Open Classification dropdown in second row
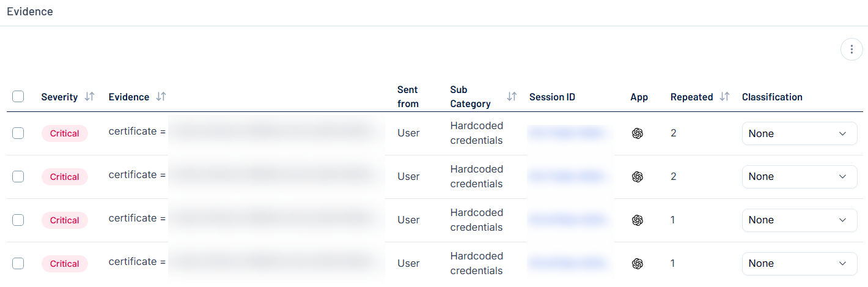This screenshot has height=287, width=868. point(799,176)
